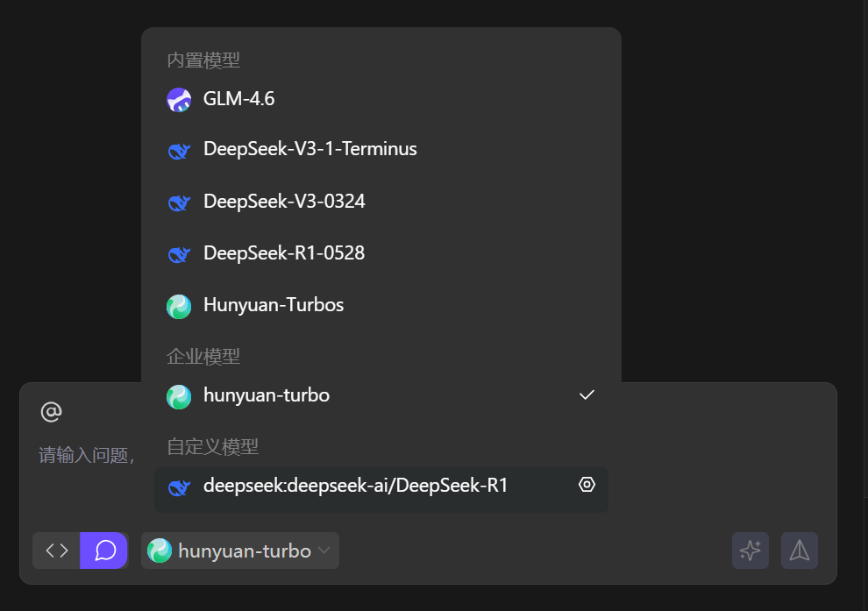Select DeepSeek-V3-1-Terminus model
Image resolution: width=868 pixels, height=611 pixels.
[309, 149]
